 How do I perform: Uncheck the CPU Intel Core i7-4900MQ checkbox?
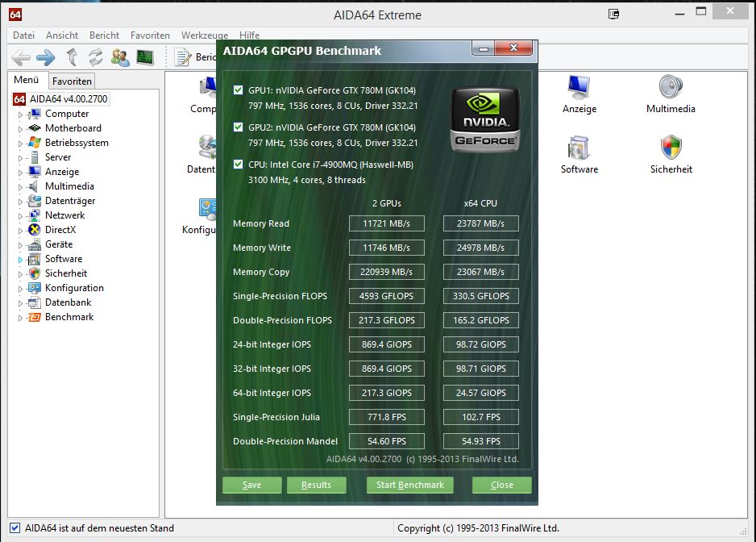point(239,164)
